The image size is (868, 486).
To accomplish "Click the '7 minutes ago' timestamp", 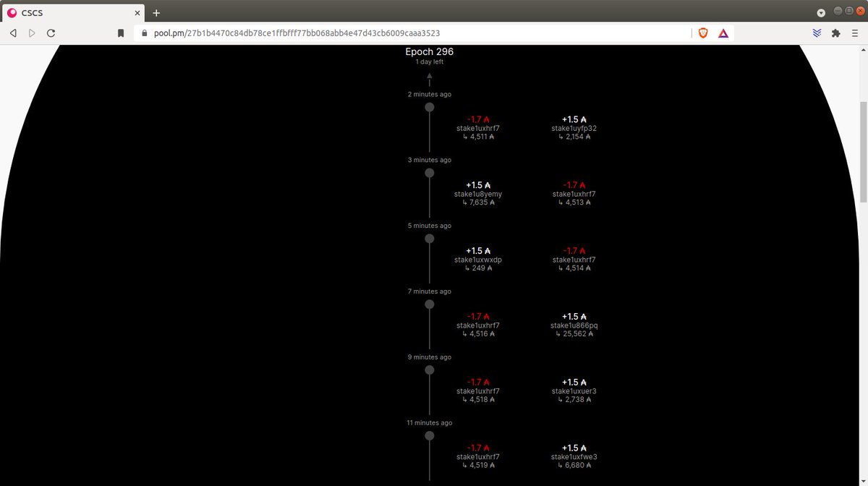I will pos(430,291).
